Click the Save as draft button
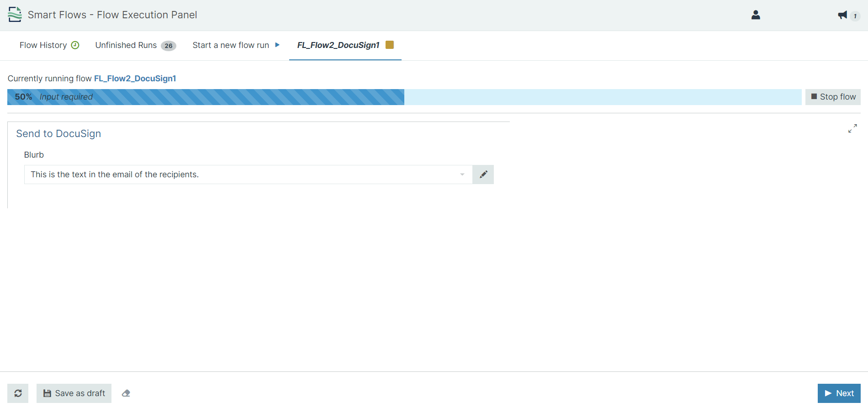 click(x=74, y=393)
